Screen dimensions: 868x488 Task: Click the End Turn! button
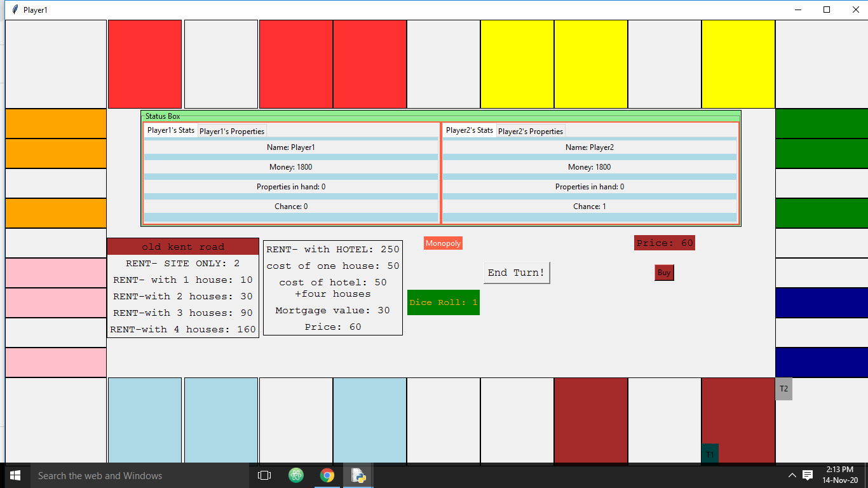point(517,273)
